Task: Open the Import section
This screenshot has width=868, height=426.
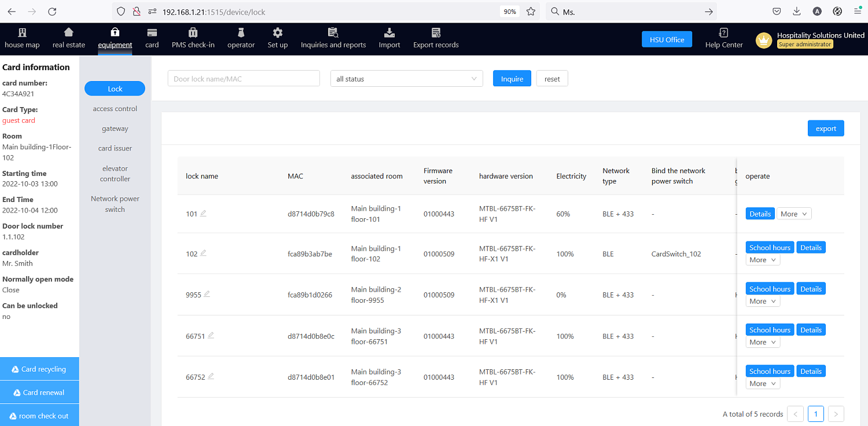Action: point(389,39)
